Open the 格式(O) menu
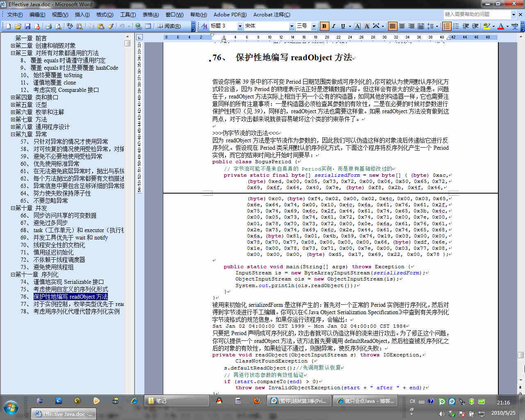Screen dimensions: 525x420 click(105, 14)
